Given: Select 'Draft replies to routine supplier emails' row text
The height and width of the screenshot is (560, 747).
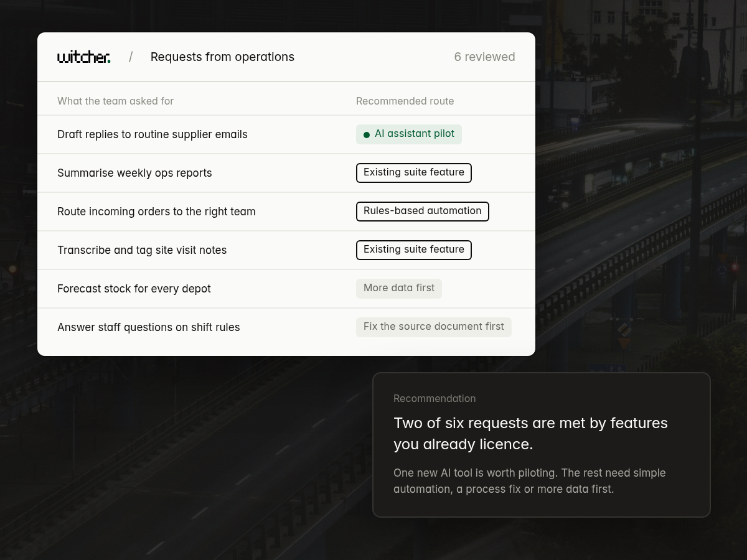Looking at the screenshot, I should click(153, 134).
